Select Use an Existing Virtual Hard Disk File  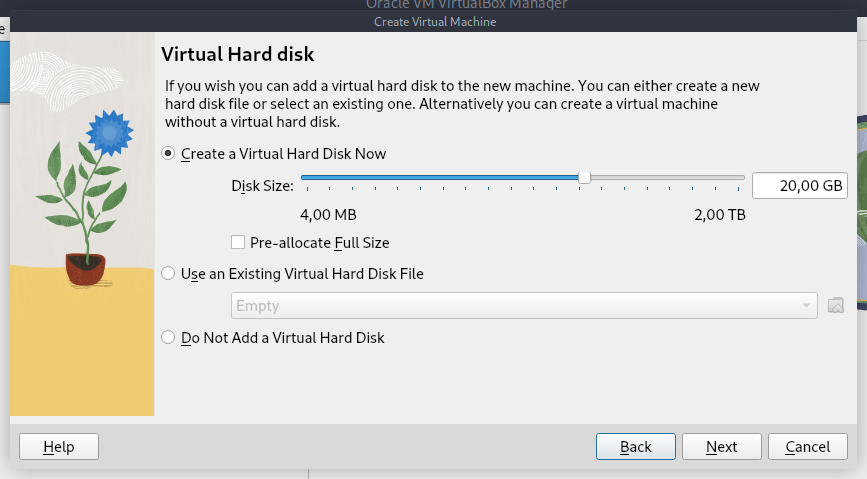pos(168,273)
